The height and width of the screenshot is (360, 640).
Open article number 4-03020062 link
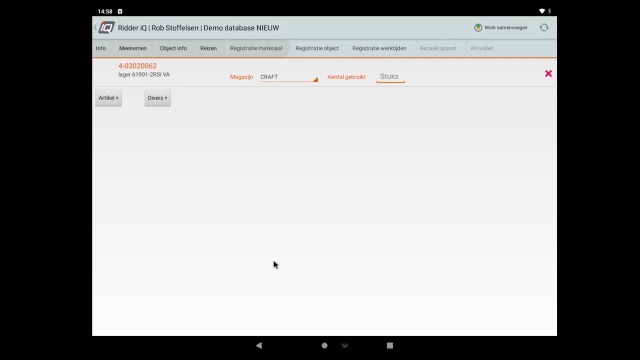point(138,66)
